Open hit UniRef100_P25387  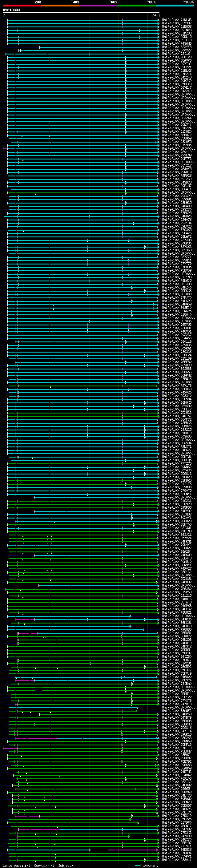coord(177,23)
